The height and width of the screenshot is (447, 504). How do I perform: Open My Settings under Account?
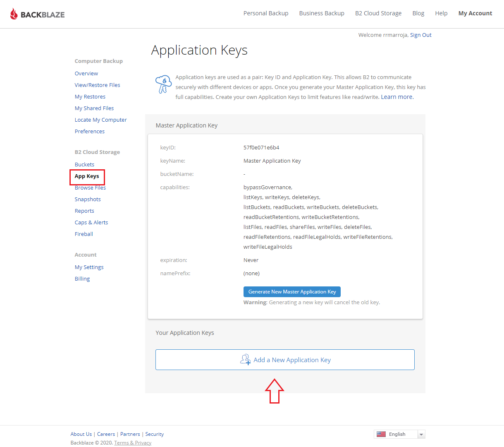point(89,267)
